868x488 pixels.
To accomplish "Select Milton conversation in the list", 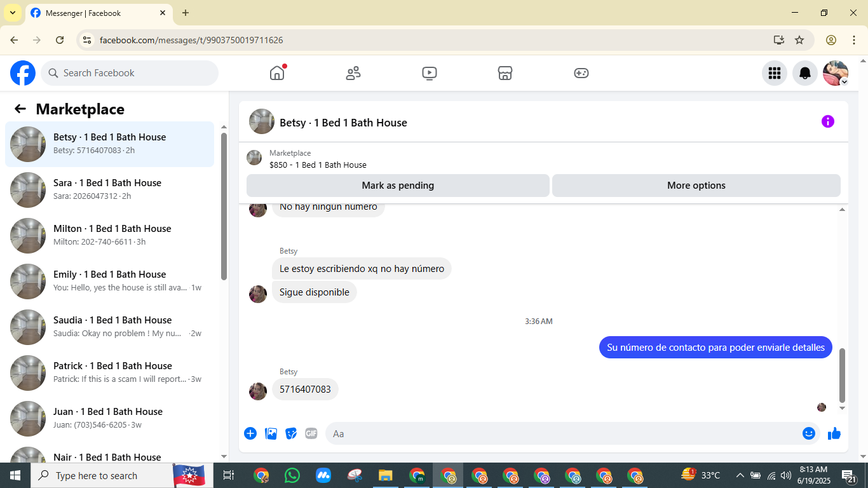I will (x=110, y=236).
